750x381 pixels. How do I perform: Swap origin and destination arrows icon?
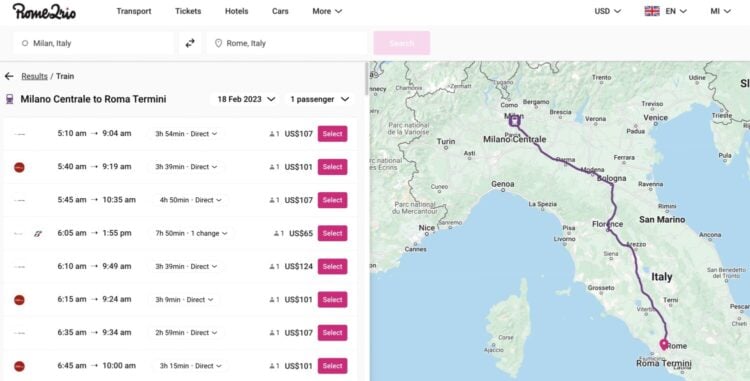(x=190, y=43)
